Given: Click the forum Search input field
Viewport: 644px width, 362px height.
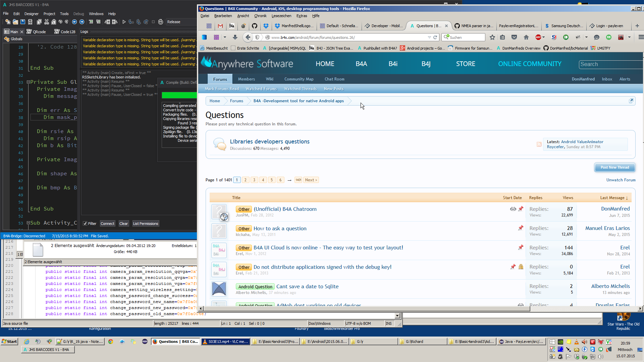Looking at the screenshot, I should pyautogui.click(x=610, y=64).
